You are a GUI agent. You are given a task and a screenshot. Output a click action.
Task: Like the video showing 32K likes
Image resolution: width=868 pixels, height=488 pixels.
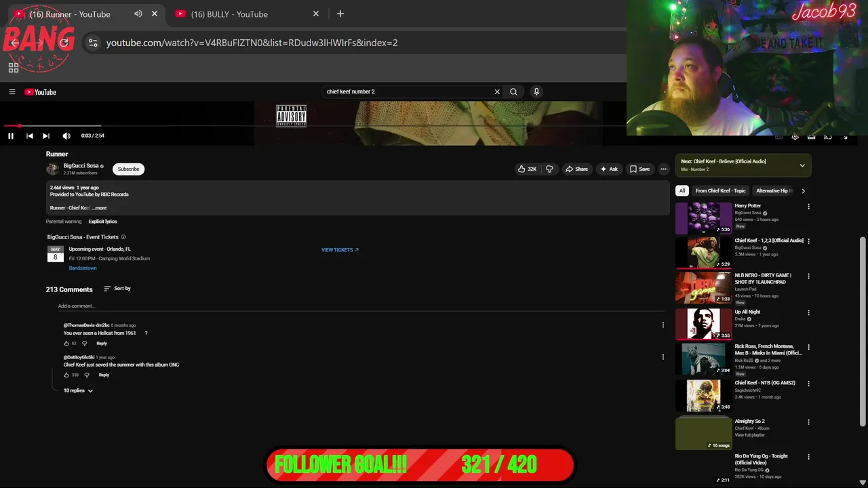coord(527,169)
